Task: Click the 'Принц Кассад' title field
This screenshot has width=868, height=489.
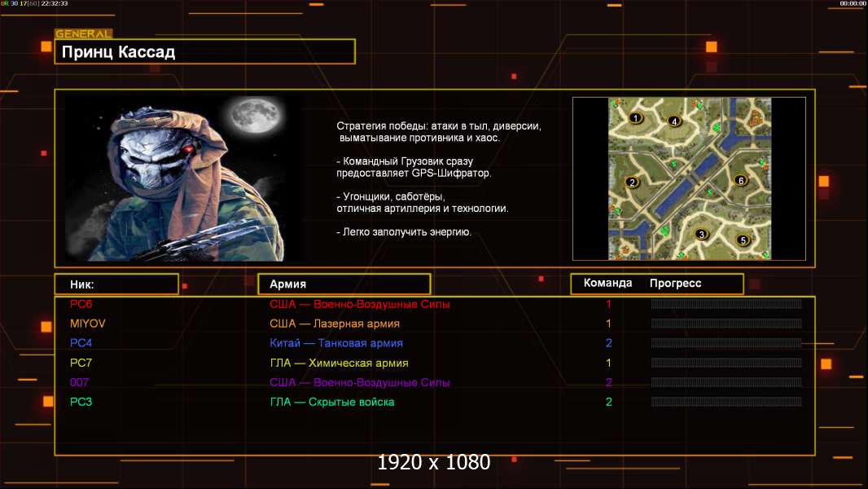Action: tap(205, 51)
